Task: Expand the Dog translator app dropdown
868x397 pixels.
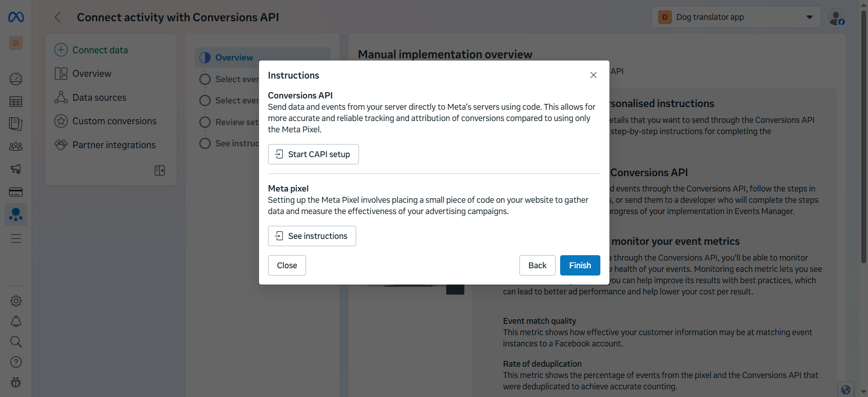Action: [736, 17]
